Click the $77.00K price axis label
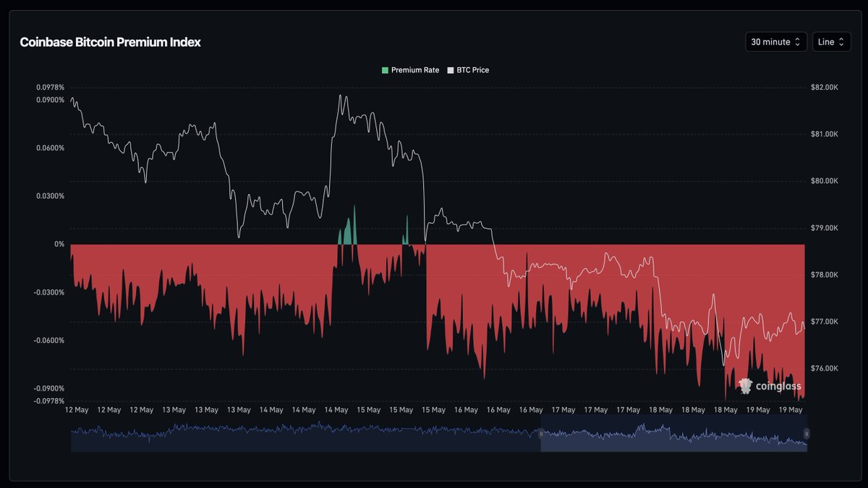 (825, 321)
